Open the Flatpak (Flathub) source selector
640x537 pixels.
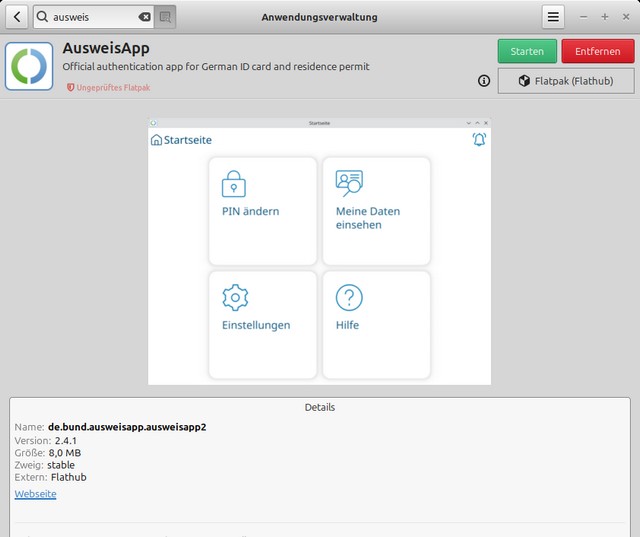(x=566, y=81)
